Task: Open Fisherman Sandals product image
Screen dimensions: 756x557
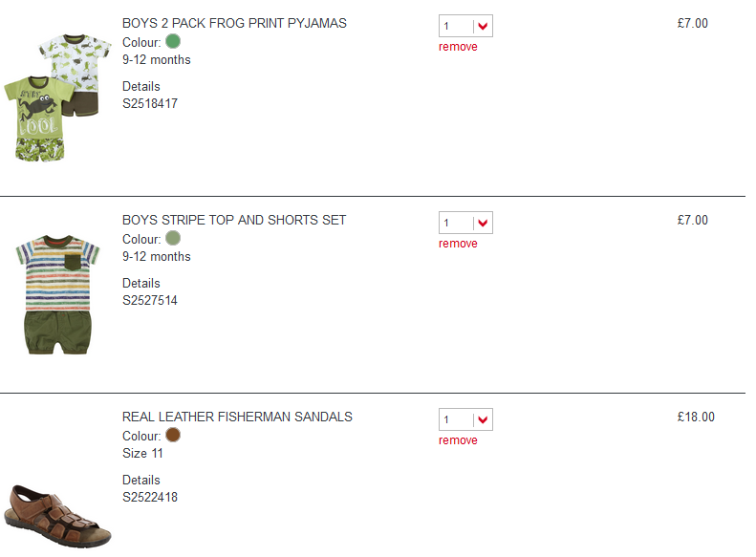Action: pos(57,517)
